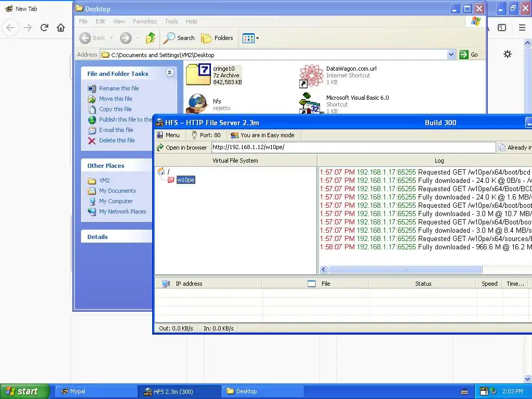Toggle the Folders pane button
The height and width of the screenshot is (399, 532).
(217, 38)
